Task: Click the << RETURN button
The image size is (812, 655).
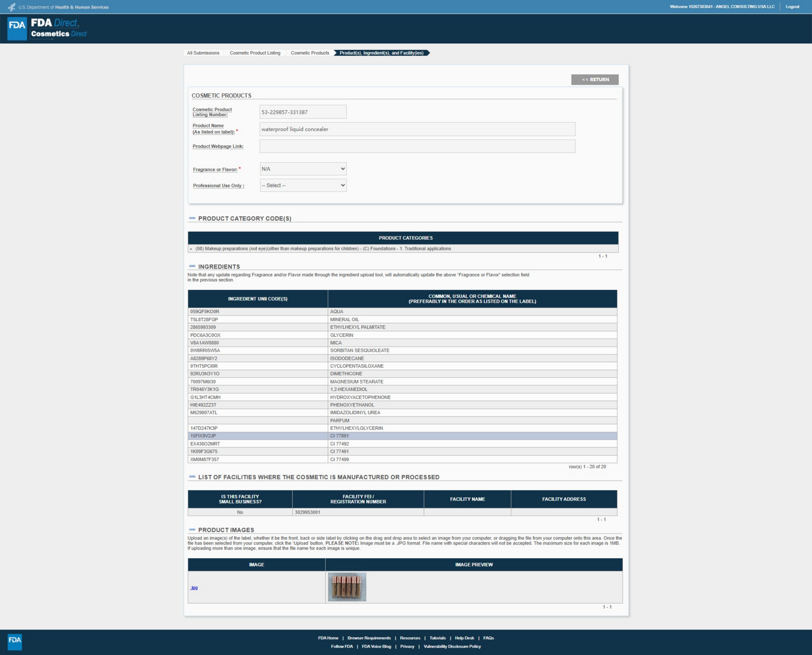Action: point(595,80)
